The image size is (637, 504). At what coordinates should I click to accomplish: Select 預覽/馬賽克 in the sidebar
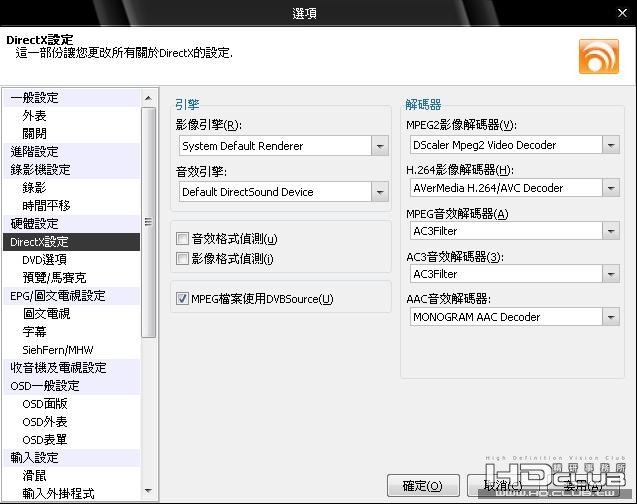click(72, 278)
